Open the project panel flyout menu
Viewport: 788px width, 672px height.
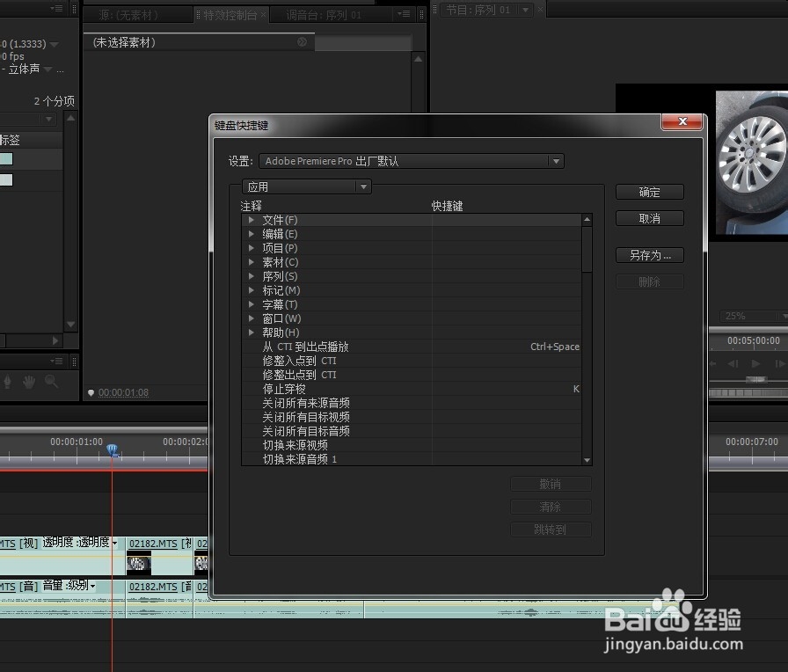(x=56, y=8)
